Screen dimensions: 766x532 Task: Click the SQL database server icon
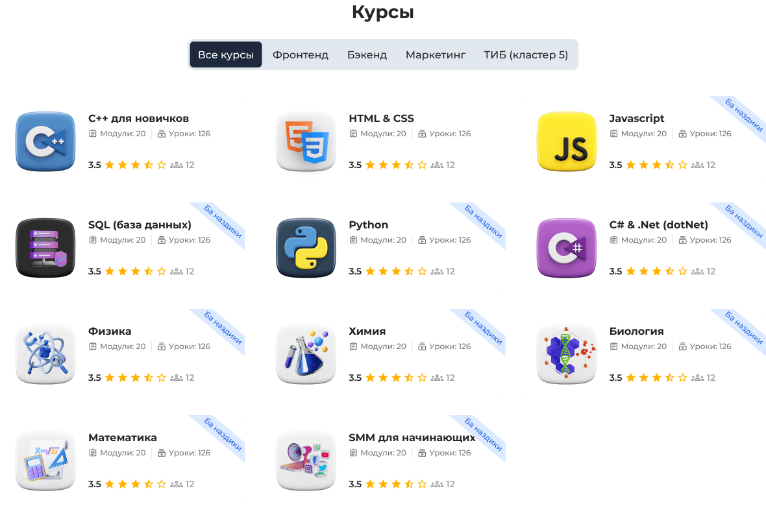click(x=45, y=248)
